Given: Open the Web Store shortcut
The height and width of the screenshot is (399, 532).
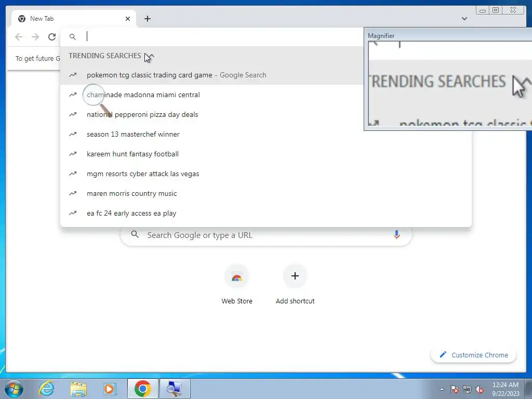Looking at the screenshot, I should [x=237, y=285].
